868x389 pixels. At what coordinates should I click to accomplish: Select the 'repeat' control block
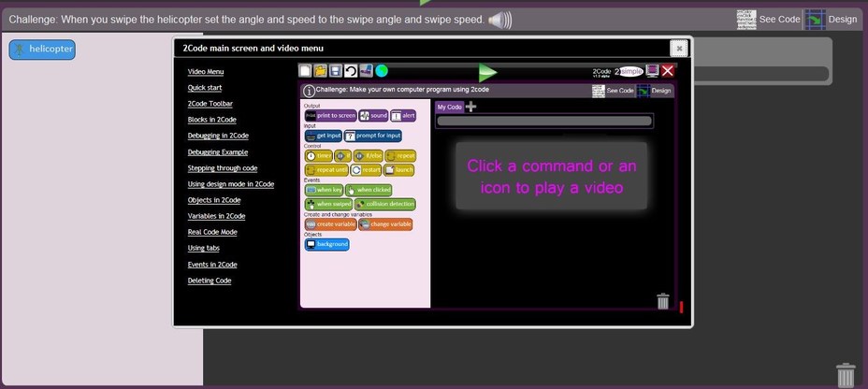400,156
